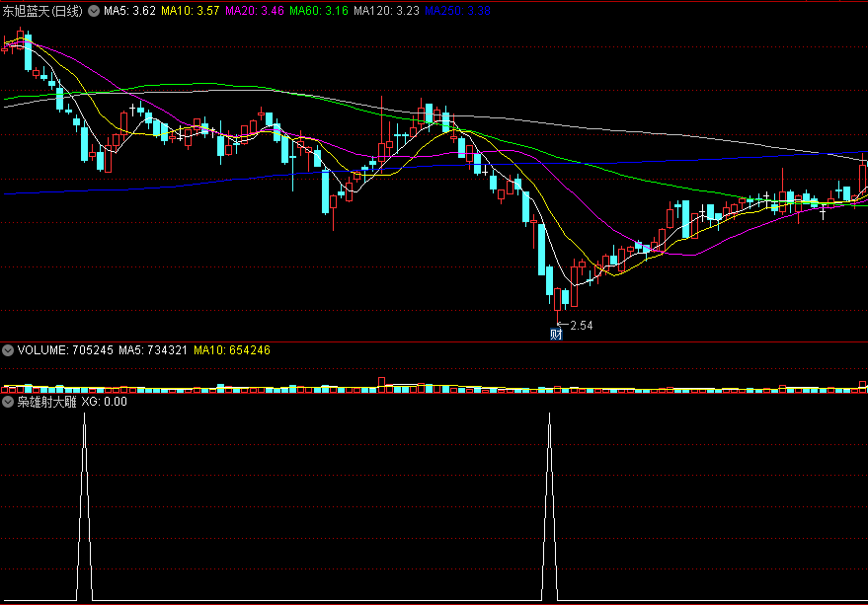Click the second XG signal spike
This screenshot has width=868, height=605.
click(x=550, y=506)
